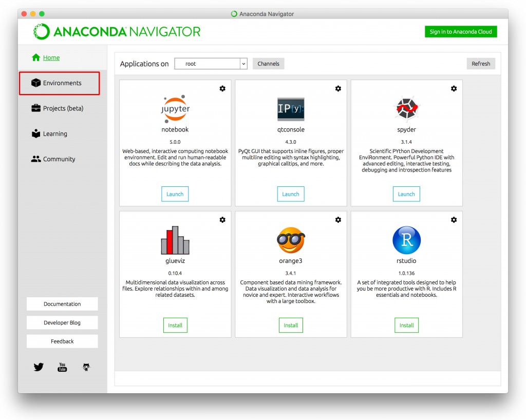
Task: Sign in to Anaconda Cloud
Action: pos(461,31)
